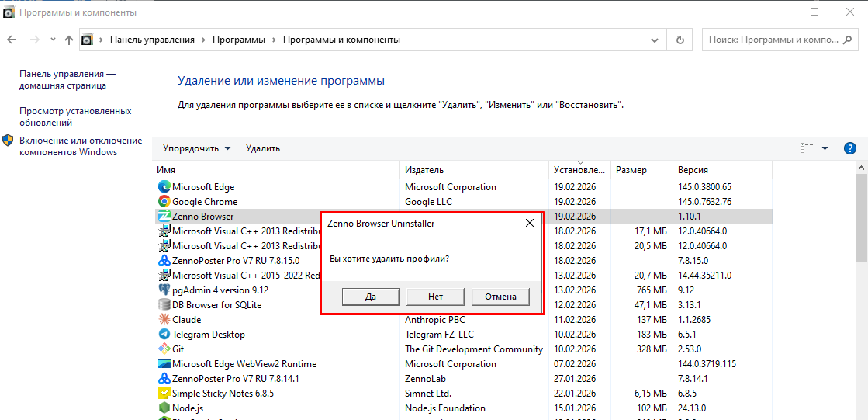Open the recent locations dropdown arrow
Screen dimensions: 868x420
[53, 40]
